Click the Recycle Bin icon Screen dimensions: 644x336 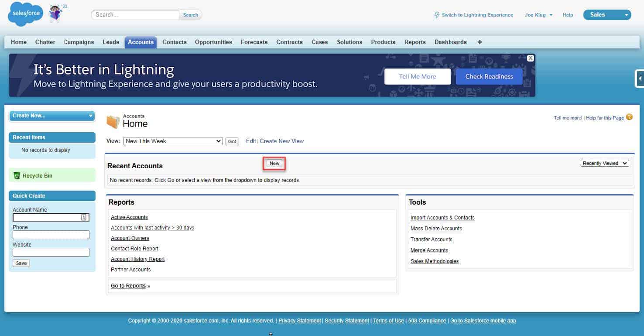click(17, 175)
